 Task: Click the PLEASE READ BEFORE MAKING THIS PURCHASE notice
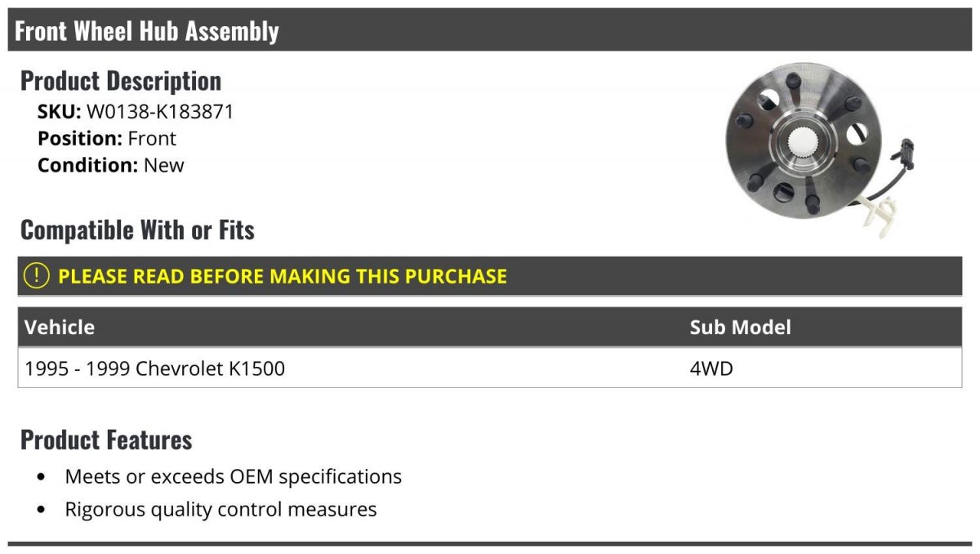[283, 276]
